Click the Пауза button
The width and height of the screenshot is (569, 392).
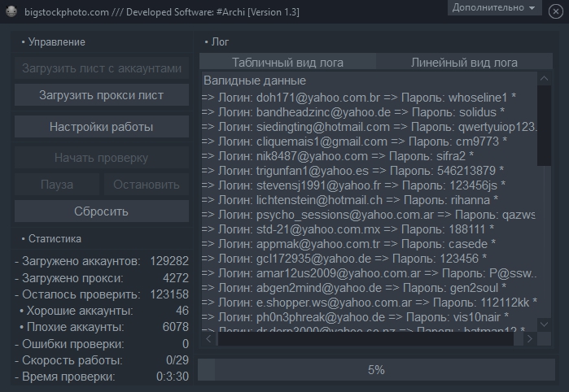click(56, 185)
